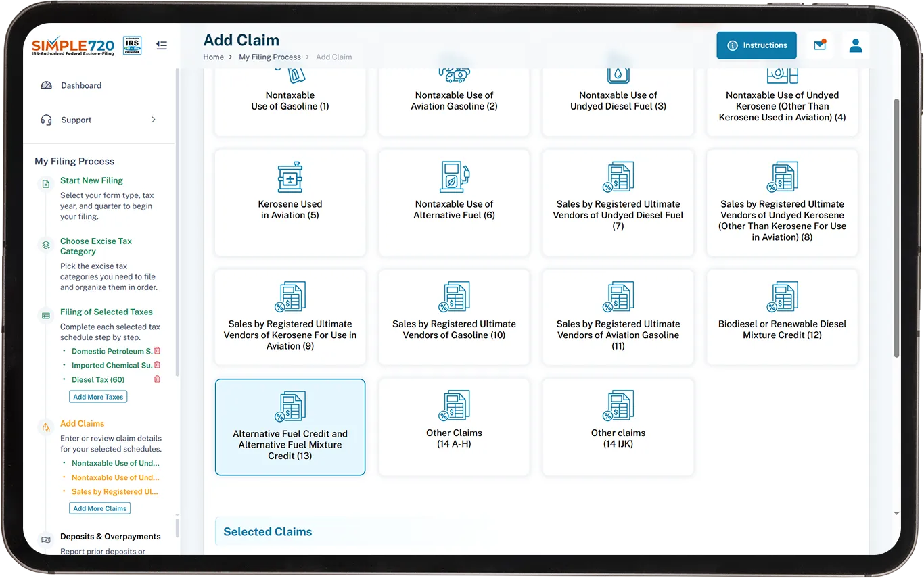Expand the Support menu chevron

(x=153, y=120)
